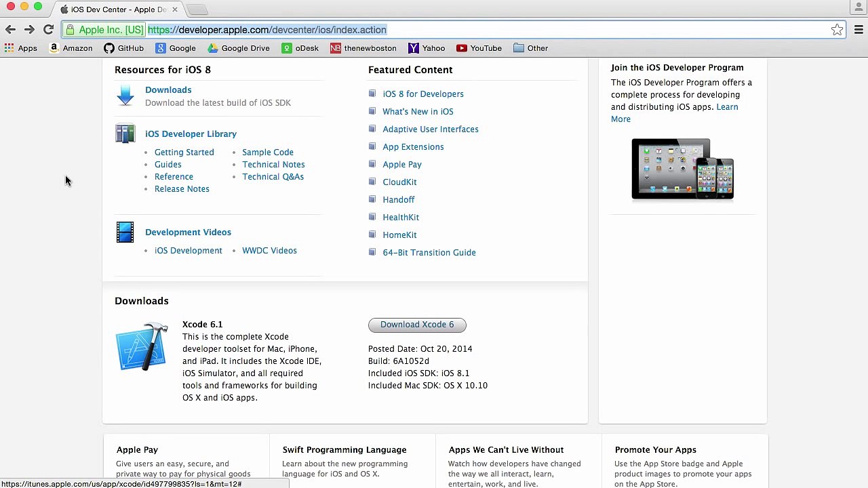Viewport: 868px width, 488px height.
Task: Open the Downloads link under Resources
Action: pyautogui.click(x=168, y=90)
